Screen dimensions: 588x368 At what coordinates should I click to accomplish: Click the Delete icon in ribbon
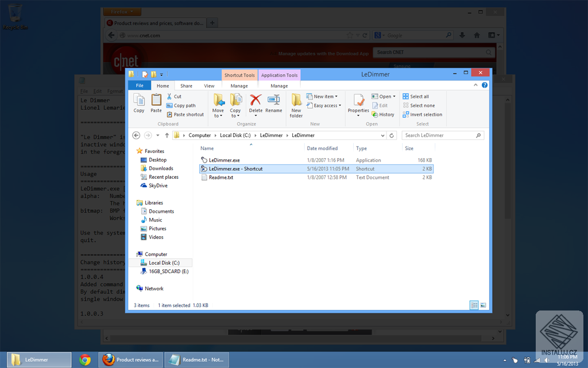coord(256,100)
